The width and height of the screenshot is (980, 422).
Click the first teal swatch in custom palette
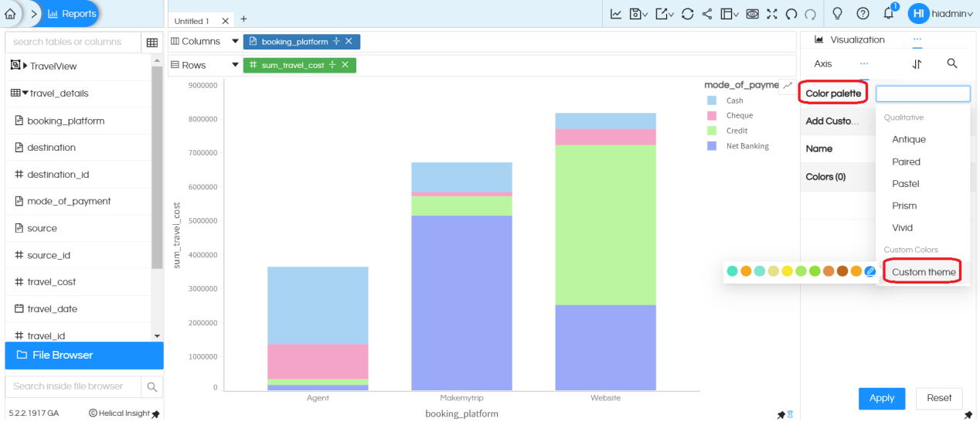[732, 271]
